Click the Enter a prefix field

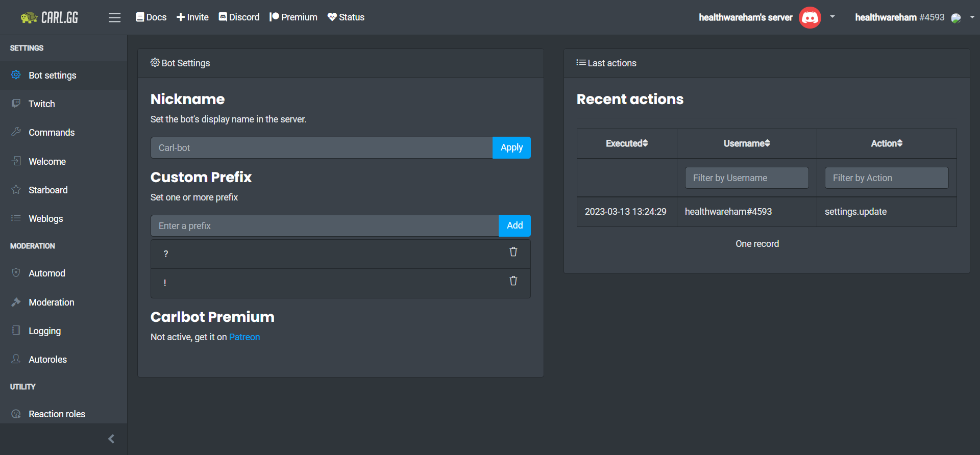[x=325, y=226]
